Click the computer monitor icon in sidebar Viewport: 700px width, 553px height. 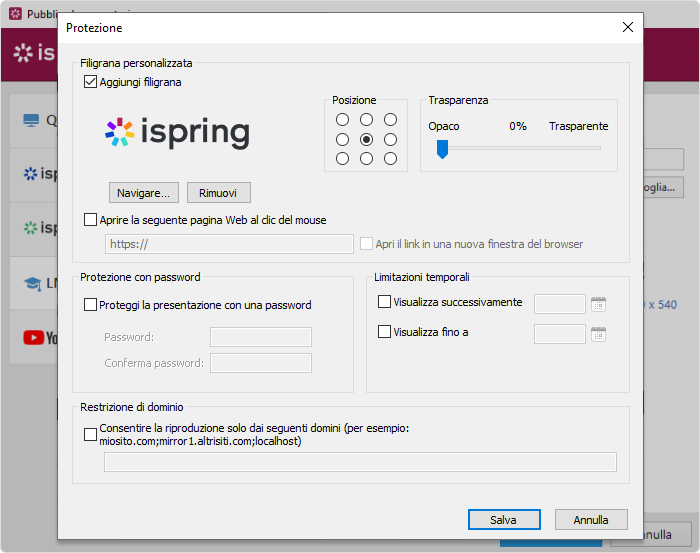pos(31,121)
